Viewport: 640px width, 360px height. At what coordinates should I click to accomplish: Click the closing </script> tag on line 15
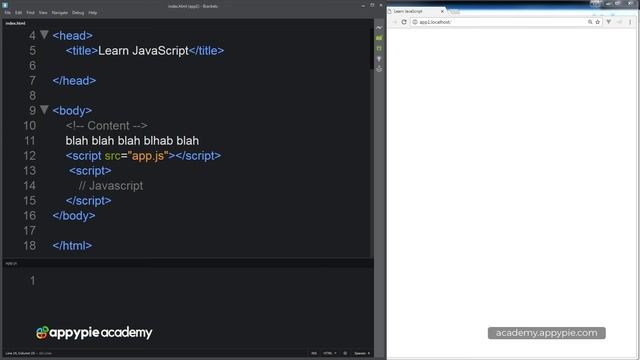pos(89,201)
